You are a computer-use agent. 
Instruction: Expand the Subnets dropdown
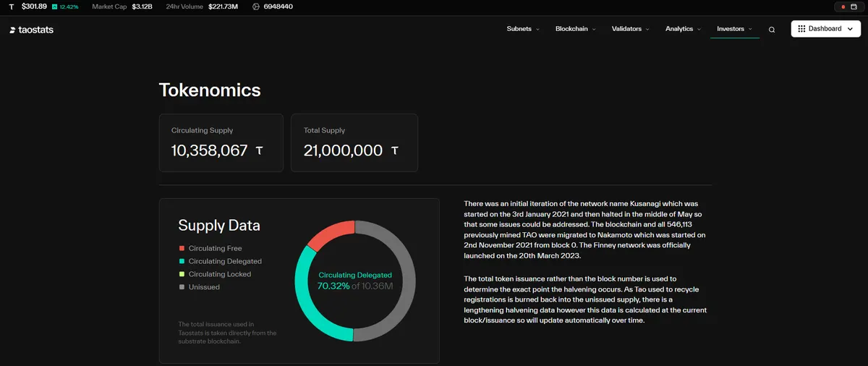pos(524,29)
